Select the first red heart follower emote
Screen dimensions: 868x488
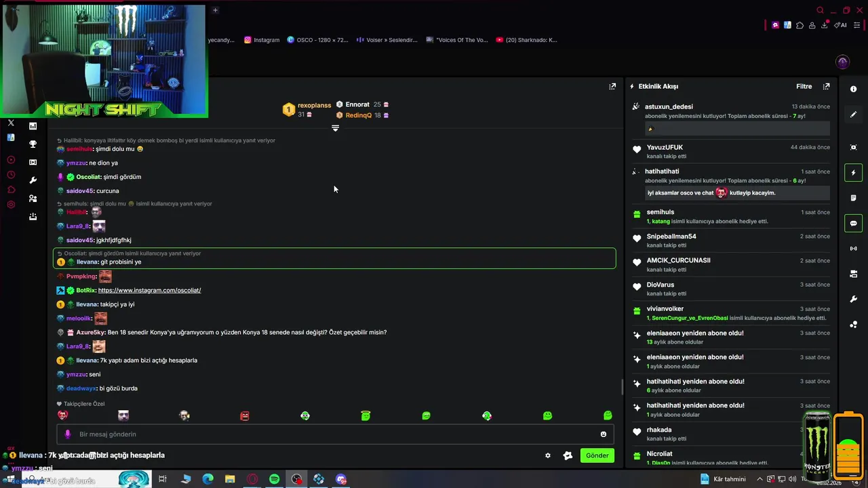(62, 415)
